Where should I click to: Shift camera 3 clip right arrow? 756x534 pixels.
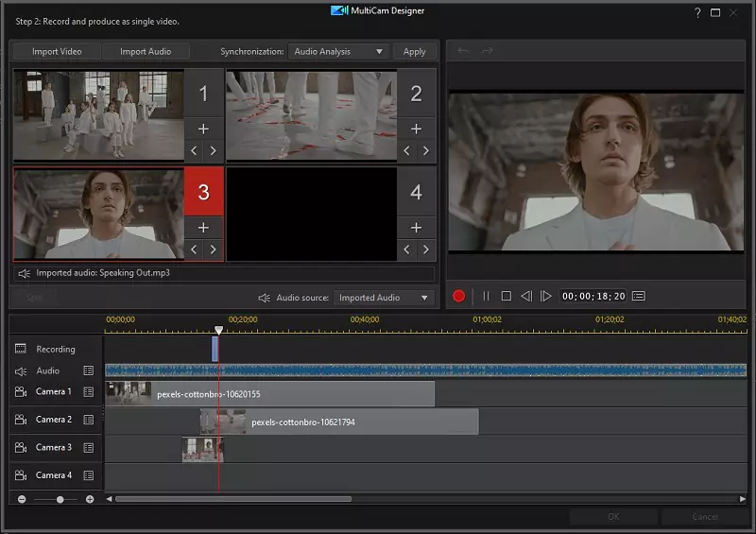point(214,250)
